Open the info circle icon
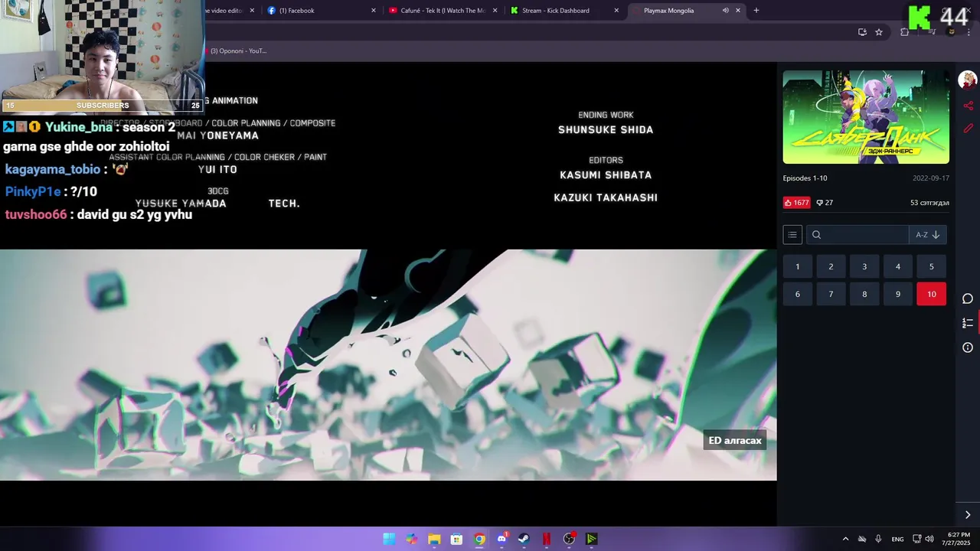980x551 pixels. (968, 347)
